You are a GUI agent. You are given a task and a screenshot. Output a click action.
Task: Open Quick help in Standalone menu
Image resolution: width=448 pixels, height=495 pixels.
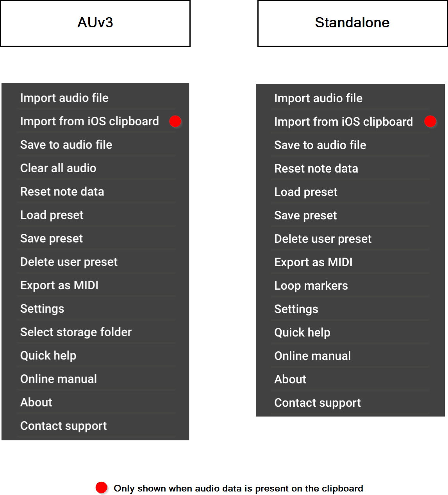click(302, 333)
